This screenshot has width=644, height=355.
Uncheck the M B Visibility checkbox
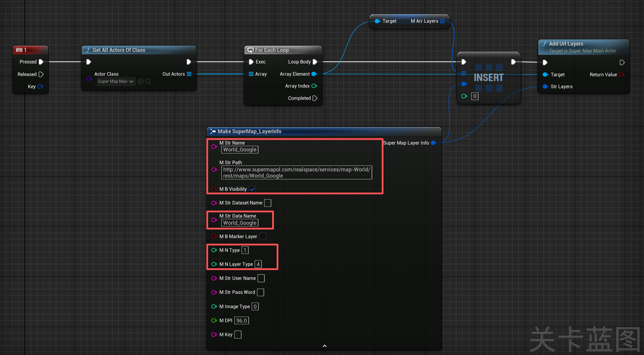click(x=252, y=189)
